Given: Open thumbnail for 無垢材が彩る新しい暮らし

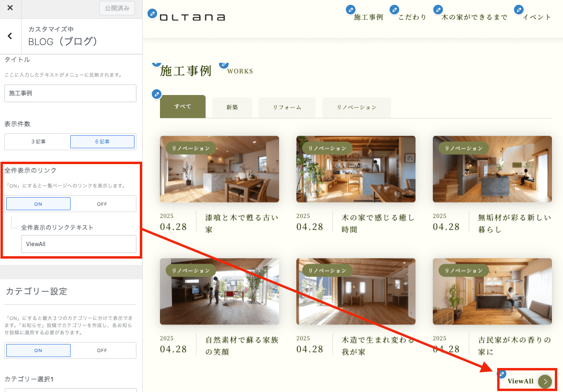Looking at the screenshot, I should [x=492, y=169].
